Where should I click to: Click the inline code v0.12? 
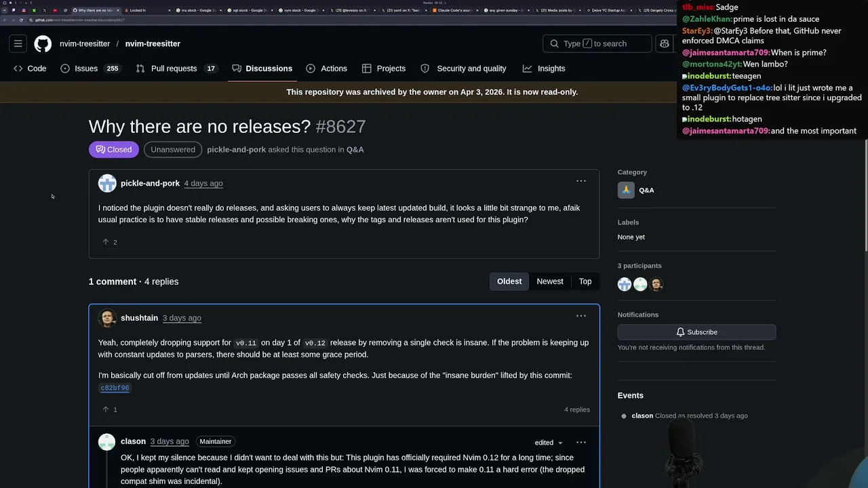(x=315, y=343)
